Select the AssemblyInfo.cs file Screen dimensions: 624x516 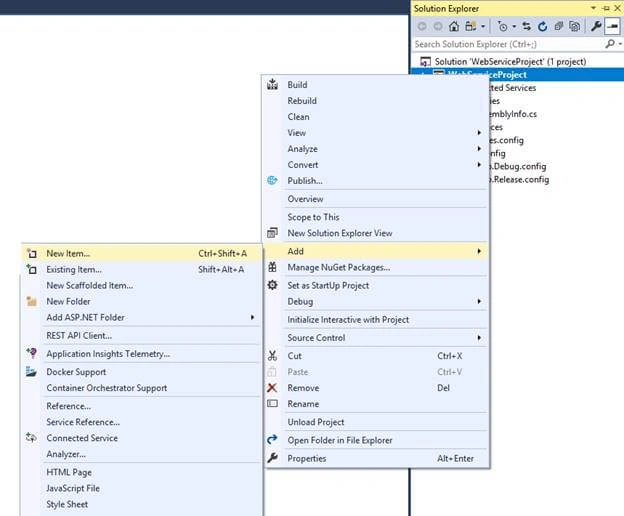click(513, 114)
